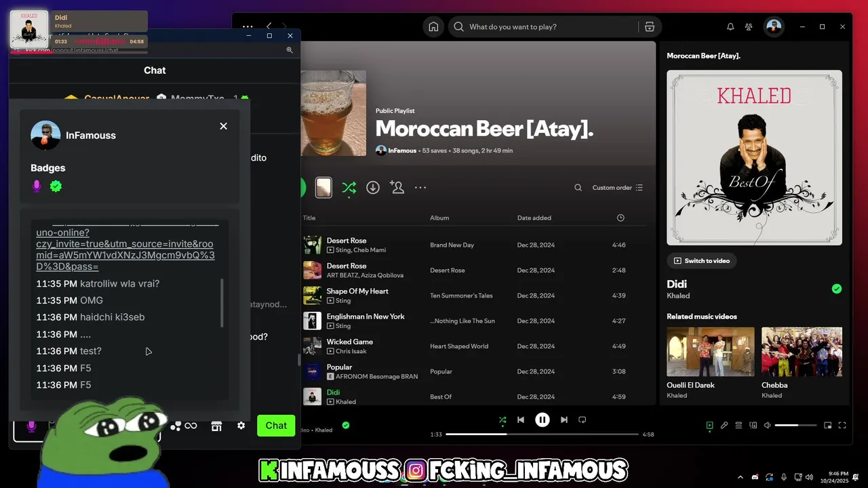The width and height of the screenshot is (868, 488).
Task: Open Discord from the system tray
Action: 755,477
